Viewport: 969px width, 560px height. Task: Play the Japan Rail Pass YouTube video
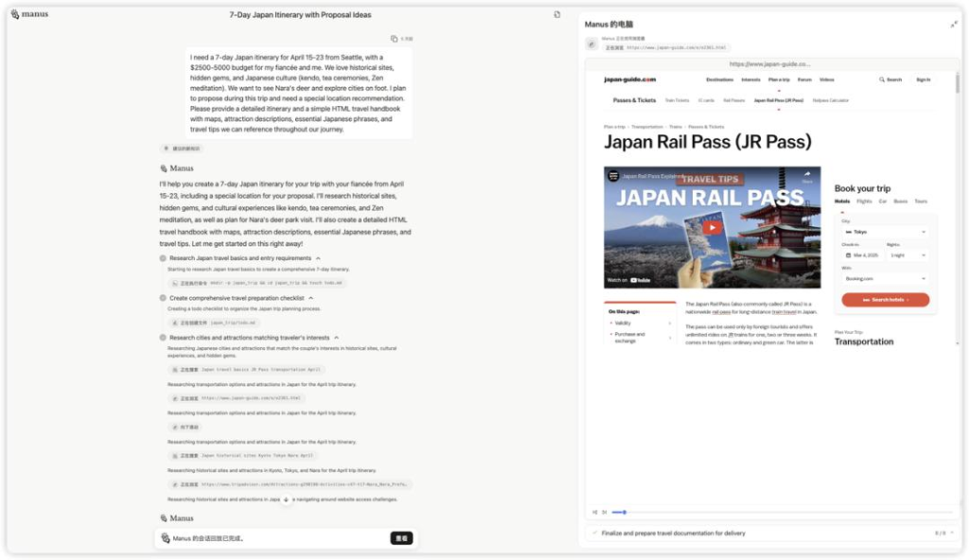coord(713,227)
